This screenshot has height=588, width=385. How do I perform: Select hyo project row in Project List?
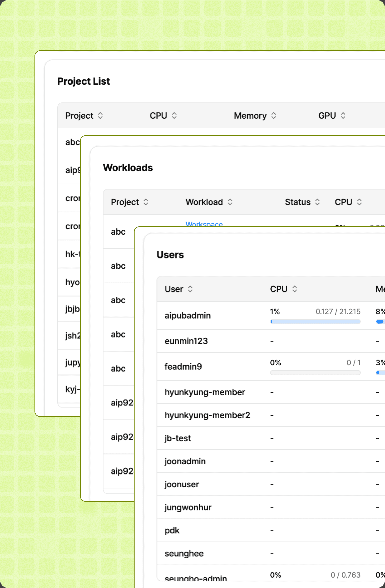(69, 282)
